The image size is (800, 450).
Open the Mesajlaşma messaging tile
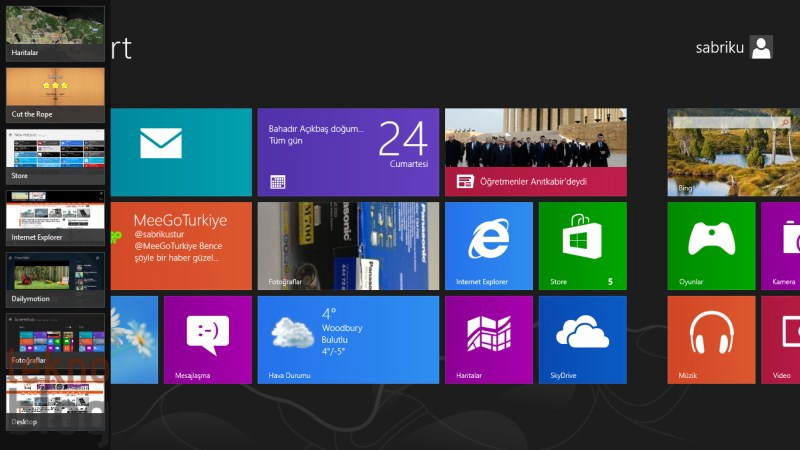(x=208, y=340)
